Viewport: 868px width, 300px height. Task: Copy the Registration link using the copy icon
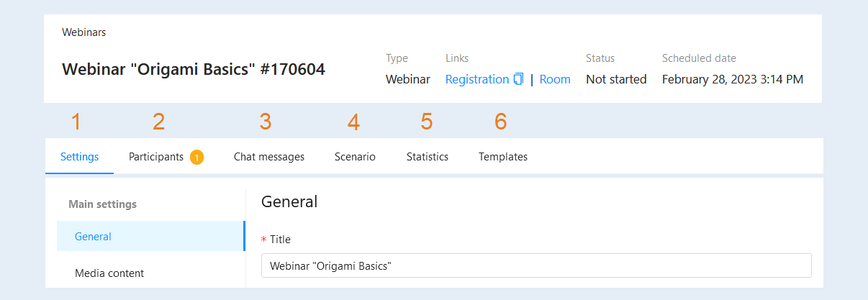pyautogui.click(x=518, y=79)
